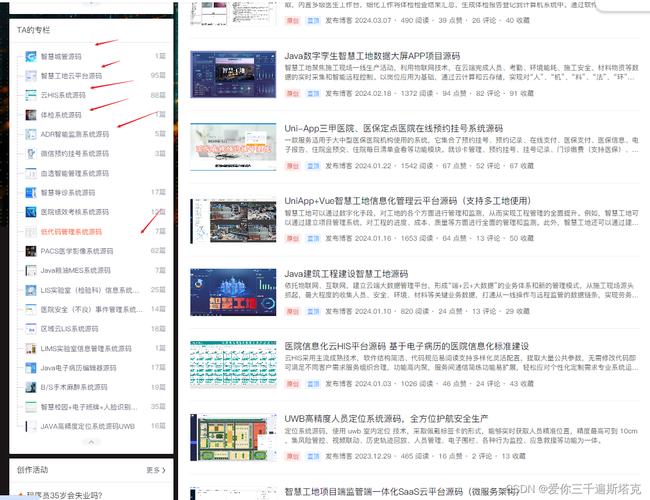This screenshot has height=500, width=650.
Task: Click 置顶 tag on the 2024.01.10 article
Action: tap(313, 311)
